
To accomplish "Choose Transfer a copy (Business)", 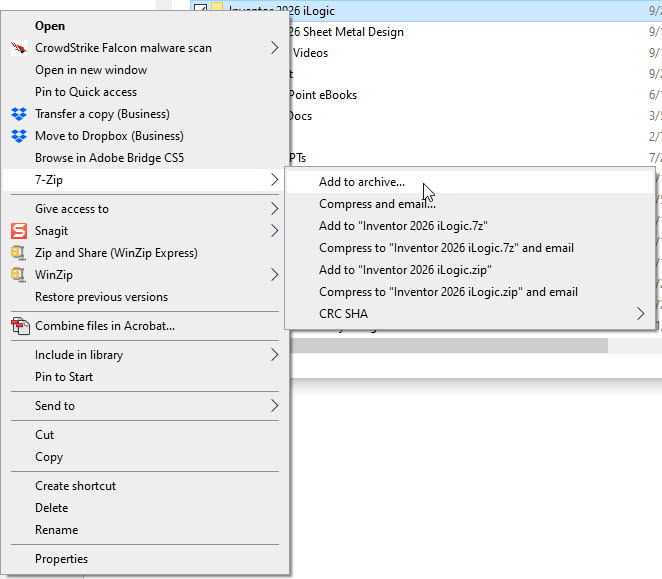I will click(146, 114).
